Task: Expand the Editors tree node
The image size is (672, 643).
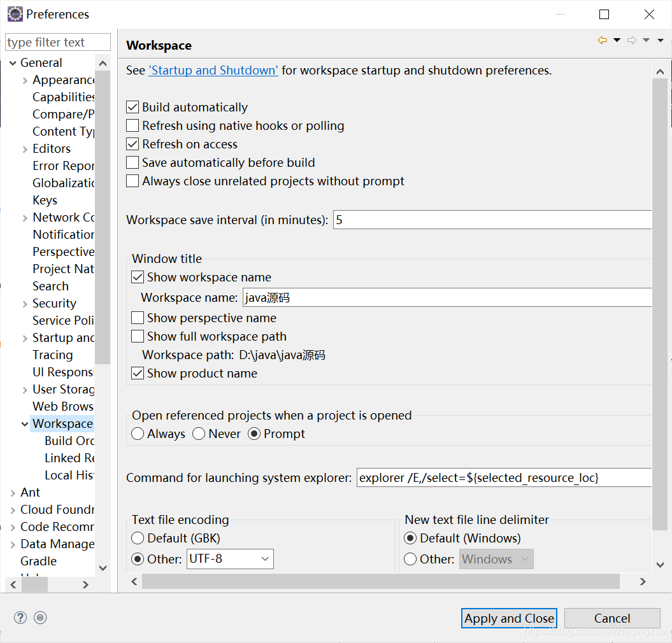Action: [x=25, y=149]
